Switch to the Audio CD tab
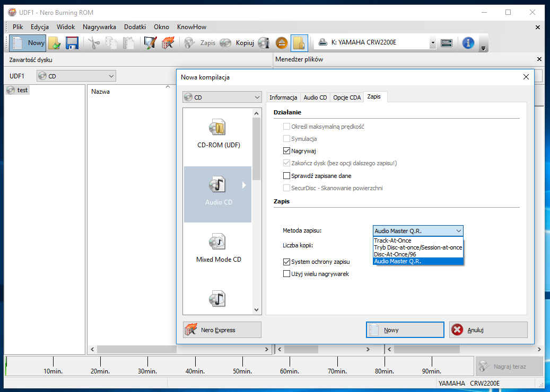This screenshot has width=550, height=392. pos(316,97)
